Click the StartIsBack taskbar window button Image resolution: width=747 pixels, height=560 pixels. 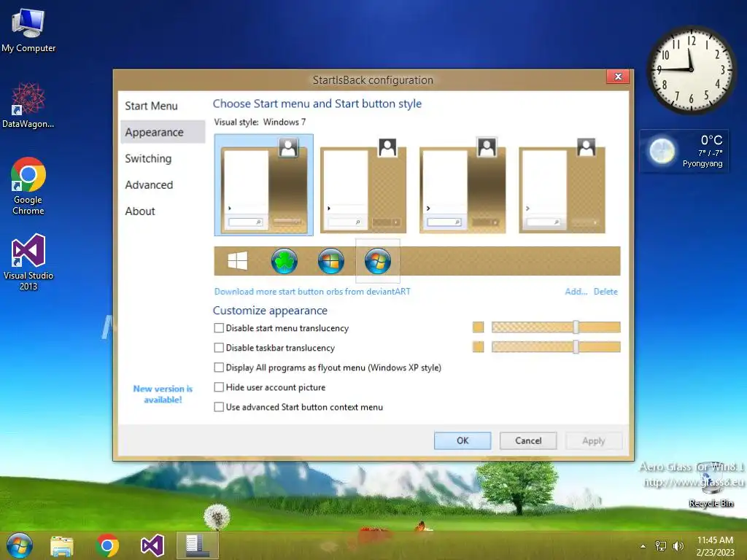[x=197, y=545]
